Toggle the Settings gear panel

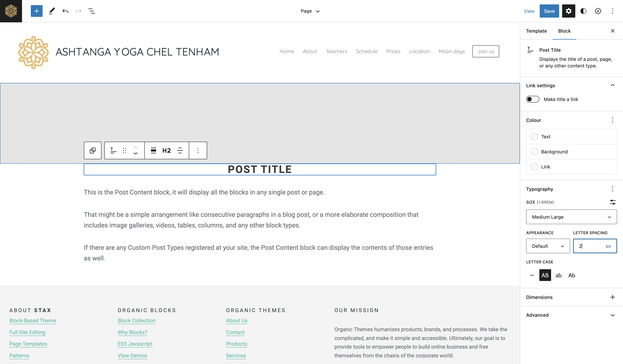tap(568, 11)
